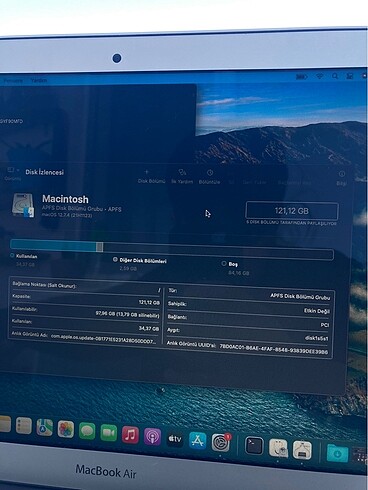The image size is (368, 490).
Task: Click the Anlık Görüntü Adı com.apple.os.update value
Action: coord(103,339)
